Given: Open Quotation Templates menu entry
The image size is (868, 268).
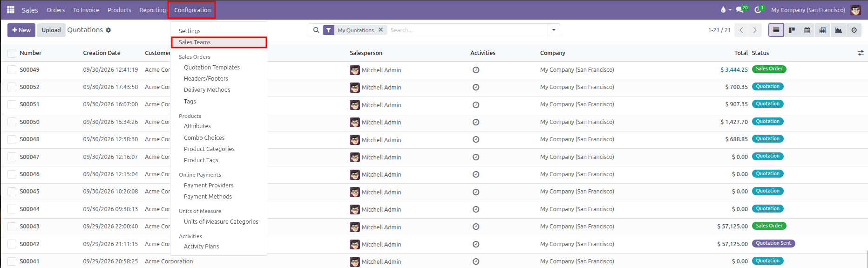Looking at the screenshot, I should tap(218, 68).
